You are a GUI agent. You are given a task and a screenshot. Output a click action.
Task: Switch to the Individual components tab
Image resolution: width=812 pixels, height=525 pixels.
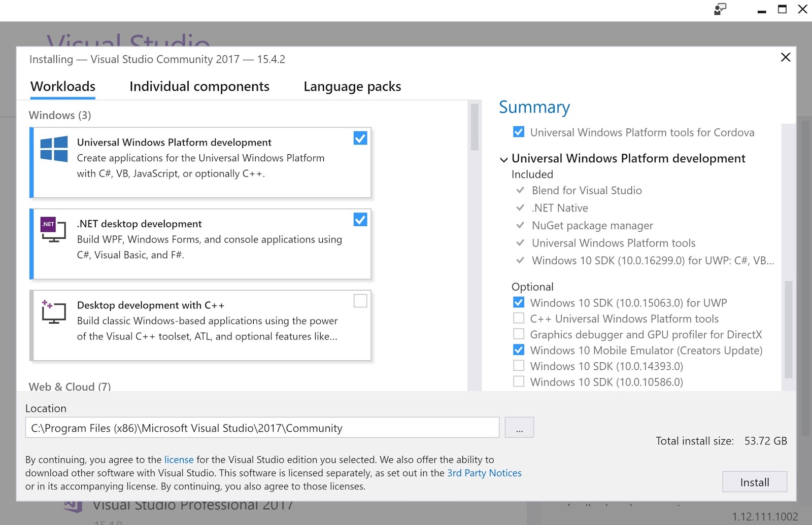pyautogui.click(x=199, y=86)
